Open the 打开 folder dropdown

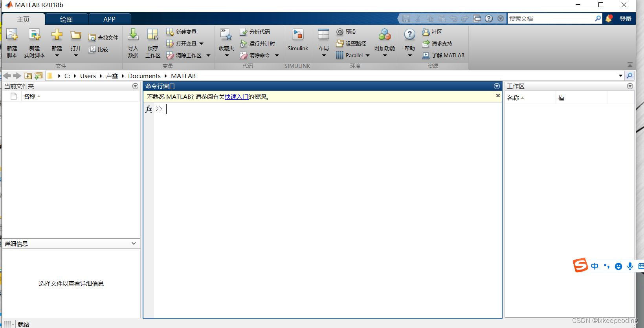coord(76,55)
